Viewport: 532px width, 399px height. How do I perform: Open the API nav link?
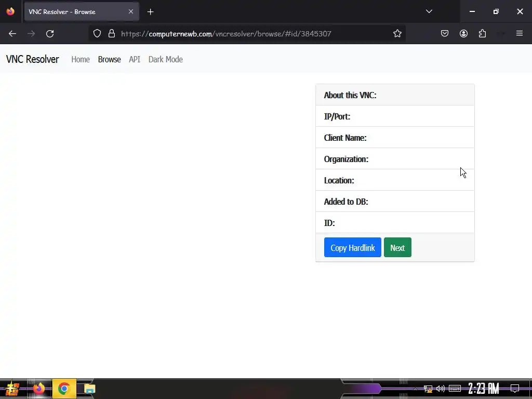click(135, 59)
